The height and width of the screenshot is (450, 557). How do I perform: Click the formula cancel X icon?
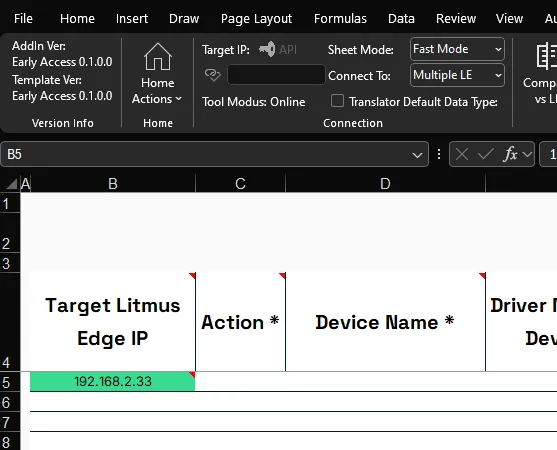point(461,154)
